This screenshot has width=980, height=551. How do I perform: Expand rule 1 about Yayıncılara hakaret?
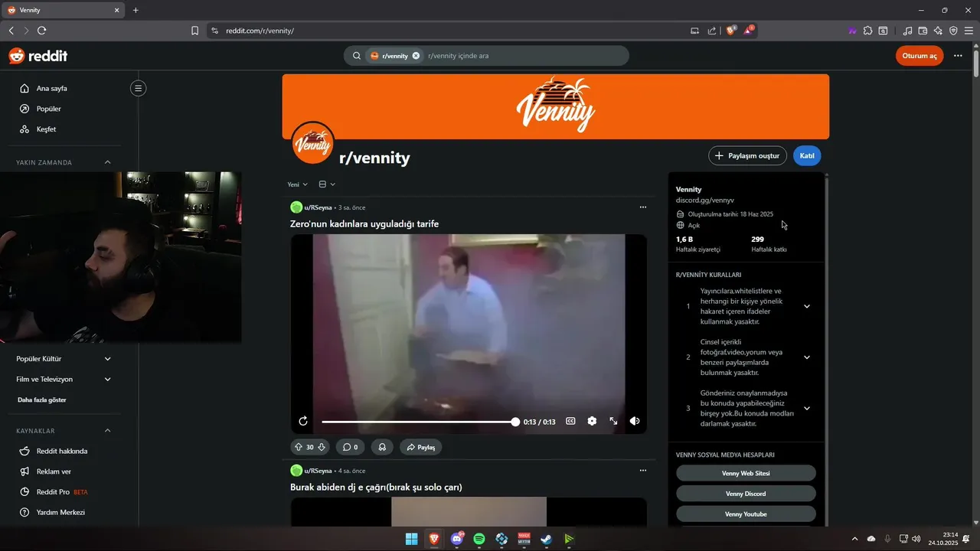coord(807,307)
